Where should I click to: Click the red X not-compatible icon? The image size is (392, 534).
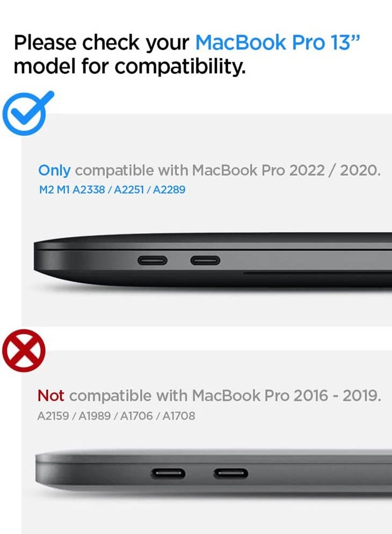pos(24,350)
